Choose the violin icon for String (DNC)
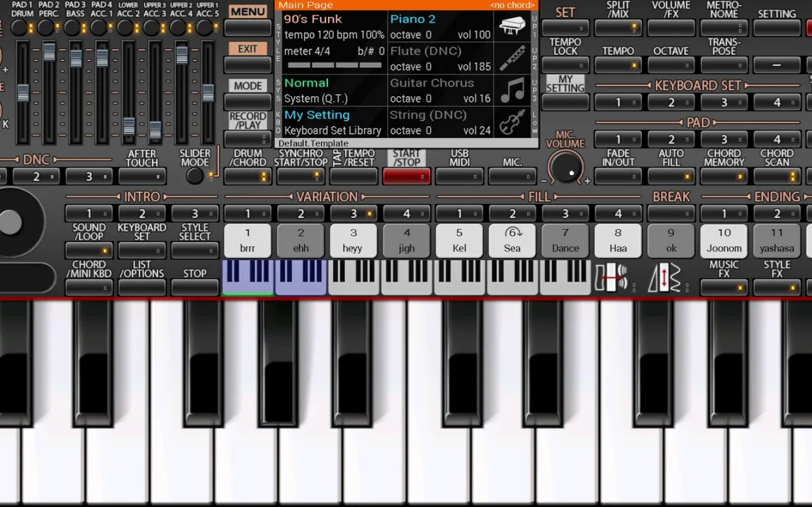 512,123
